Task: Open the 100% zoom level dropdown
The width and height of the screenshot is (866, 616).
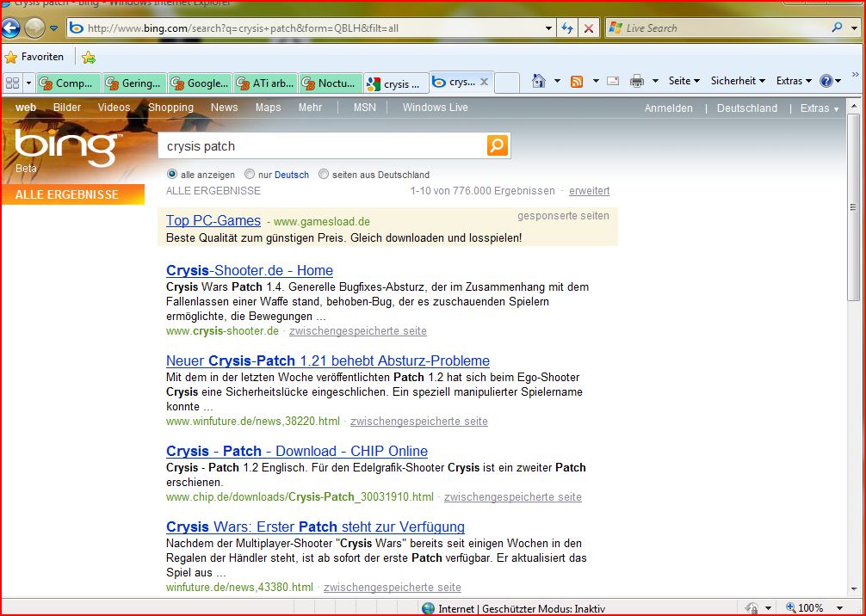Action: (x=839, y=607)
